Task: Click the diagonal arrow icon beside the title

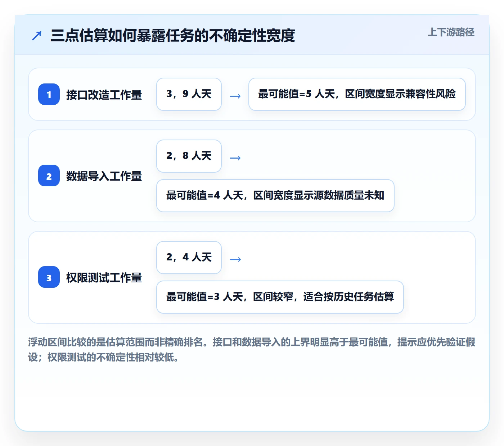Action: 37,36
